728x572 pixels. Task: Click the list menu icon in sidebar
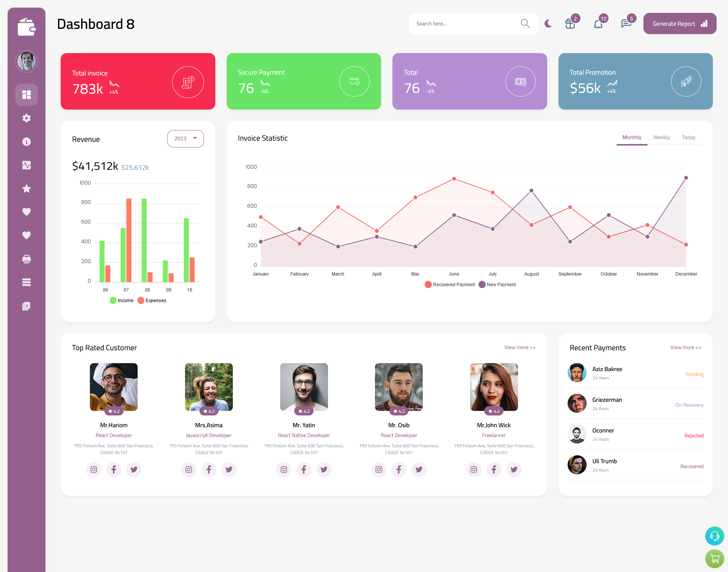coord(26,282)
